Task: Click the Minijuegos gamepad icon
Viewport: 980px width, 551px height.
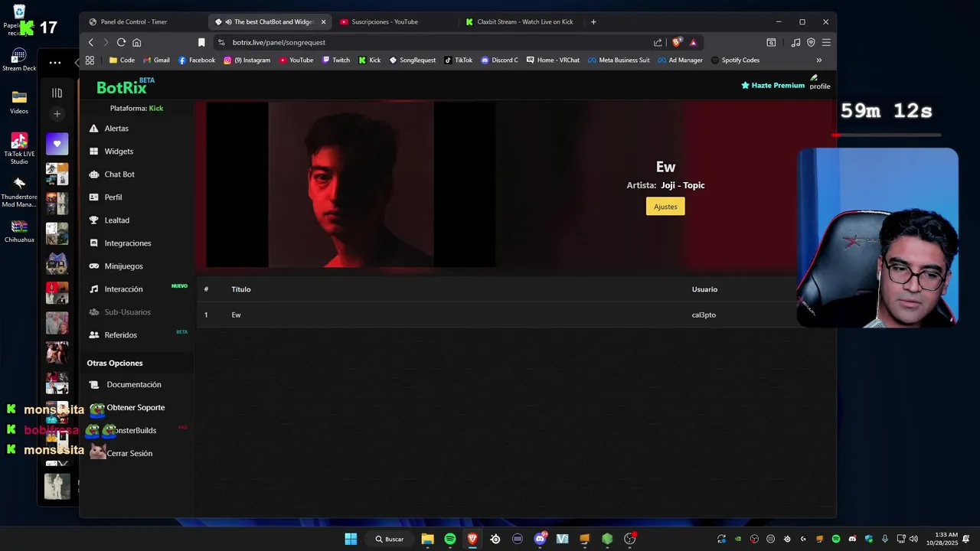Action: (x=94, y=266)
